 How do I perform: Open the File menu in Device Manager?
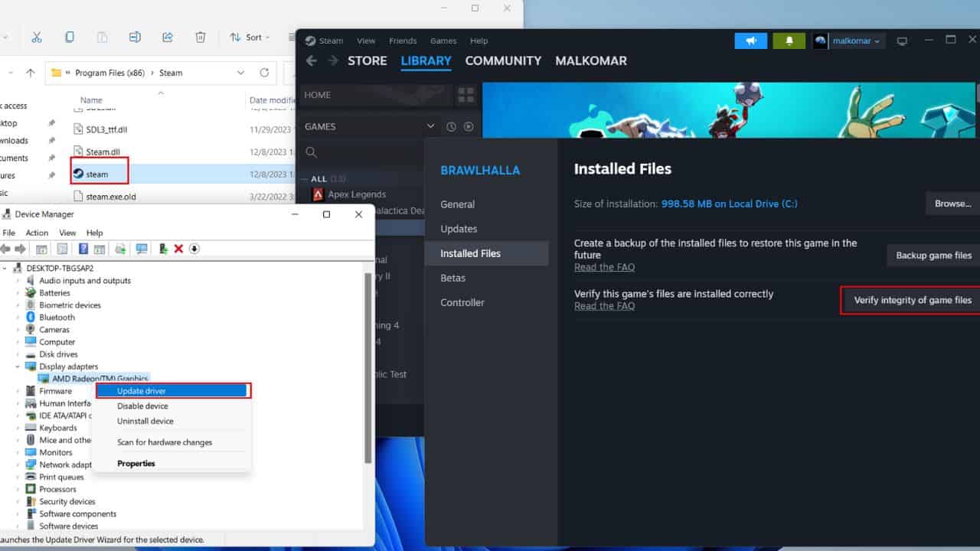pyautogui.click(x=9, y=233)
